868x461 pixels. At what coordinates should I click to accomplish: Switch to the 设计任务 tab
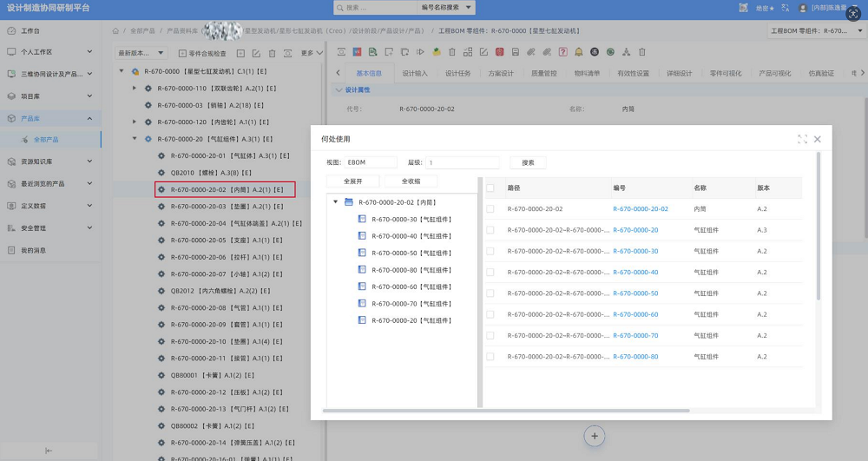click(457, 73)
